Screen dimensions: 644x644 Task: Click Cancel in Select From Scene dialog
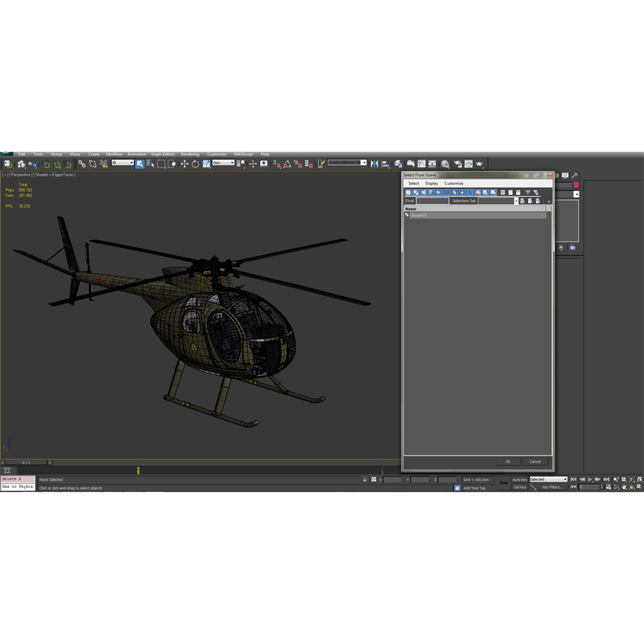pyautogui.click(x=535, y=461)
